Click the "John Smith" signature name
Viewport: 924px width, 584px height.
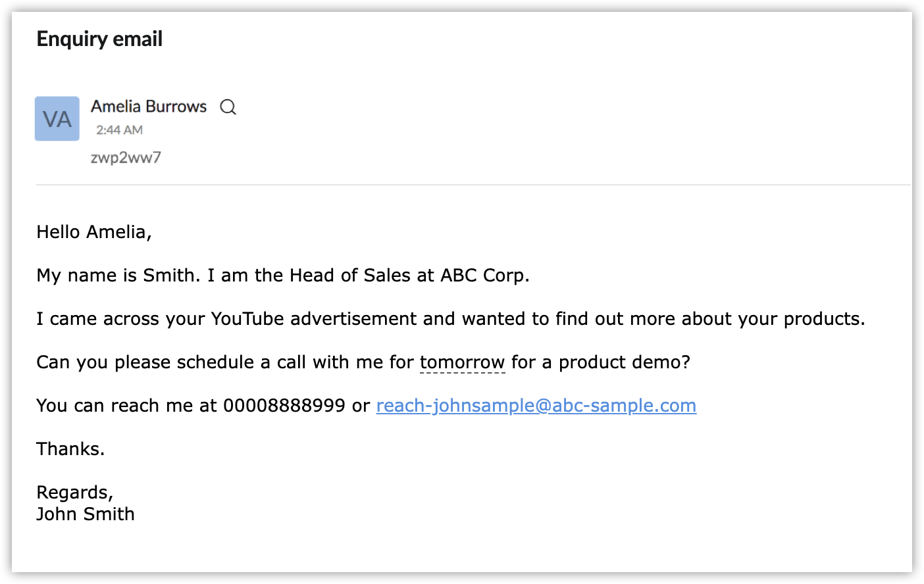[86, 514]
